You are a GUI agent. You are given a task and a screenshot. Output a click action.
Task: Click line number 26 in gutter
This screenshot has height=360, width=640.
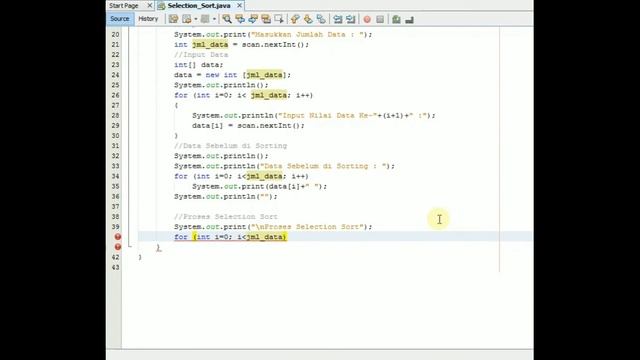coord(116,95)
